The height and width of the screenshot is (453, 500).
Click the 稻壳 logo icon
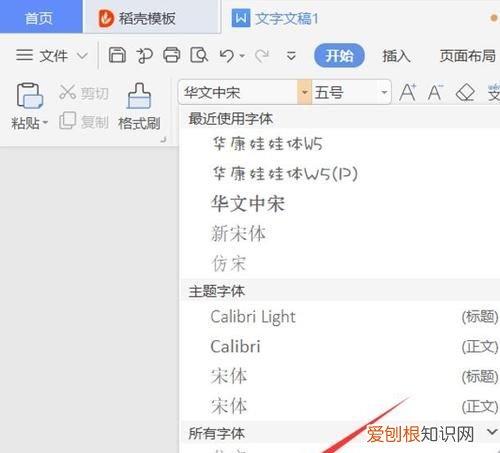[106, 18]
